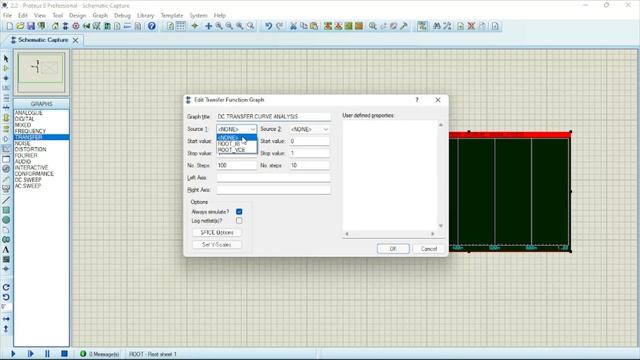This screenshot has height=360, width=640.
Task: Switch to the Schematic Capture tab
Action: (x=43, y=40)
